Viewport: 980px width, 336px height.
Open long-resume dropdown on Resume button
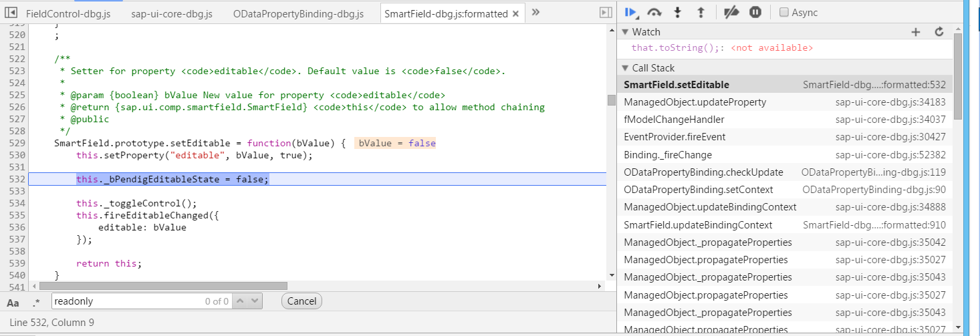click(637, 17)
